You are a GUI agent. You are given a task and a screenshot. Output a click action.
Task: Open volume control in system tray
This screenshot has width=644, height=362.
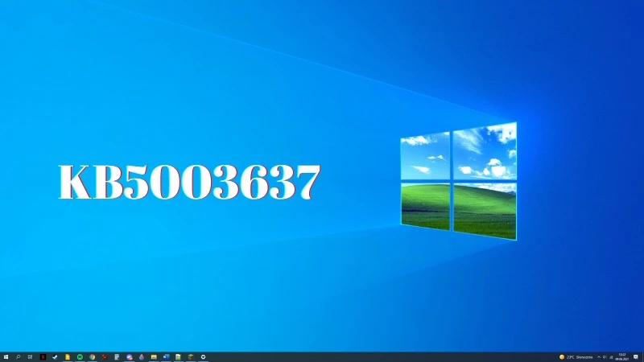605,357
